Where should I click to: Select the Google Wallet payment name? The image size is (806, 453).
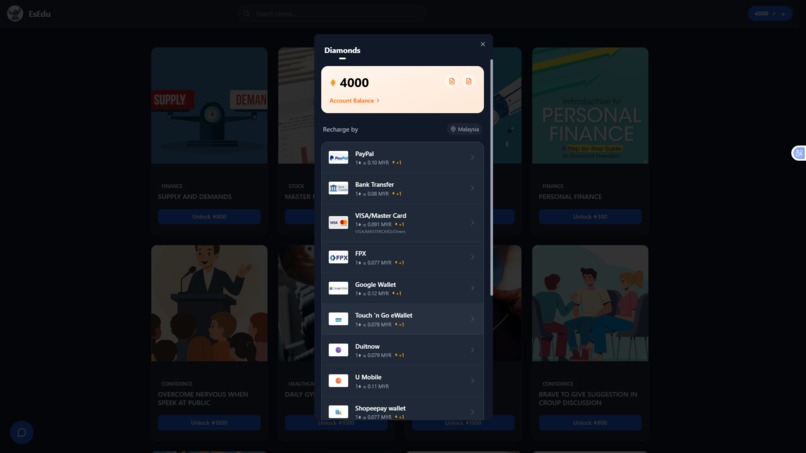point(375,284)
